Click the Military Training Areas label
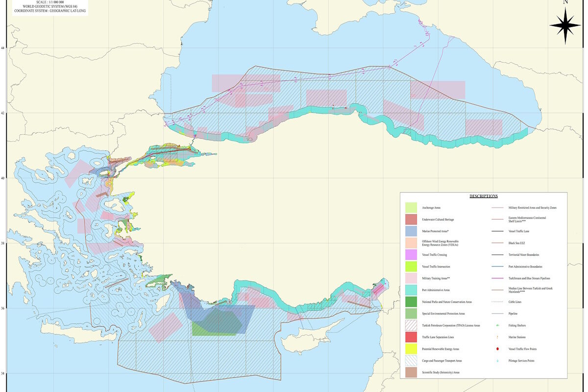Screen dimensions: 588x392 (436, 278)
